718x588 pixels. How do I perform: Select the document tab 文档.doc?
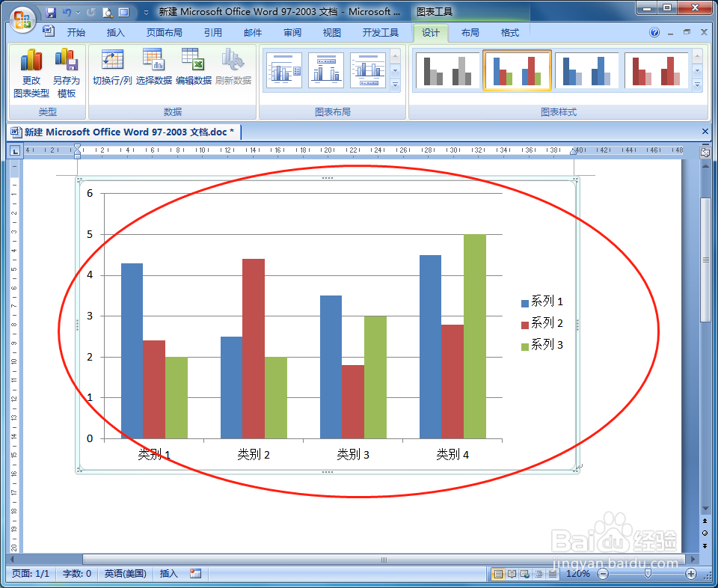coord(125,132)
